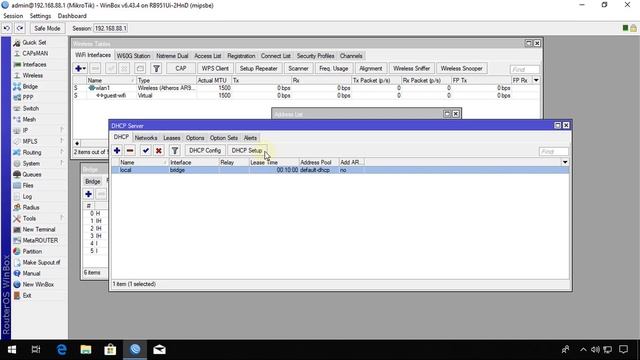The image size is (640, 360).
Task: Switch to DHCP Leases tab
Action: click(171, 138)
